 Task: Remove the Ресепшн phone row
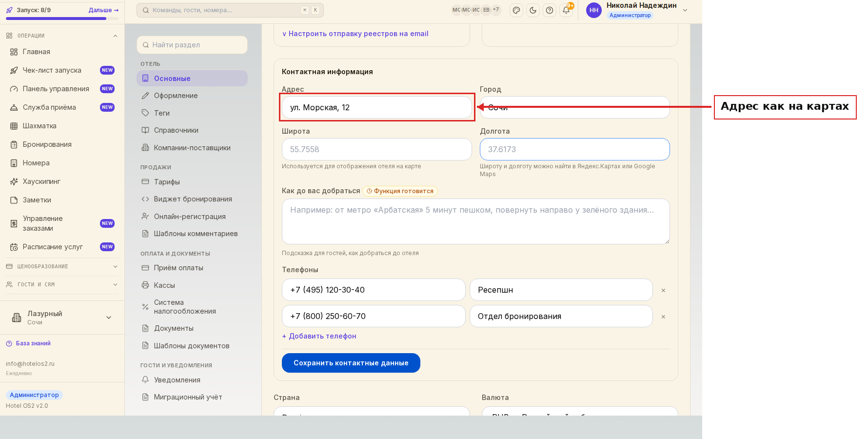point(663,290)
